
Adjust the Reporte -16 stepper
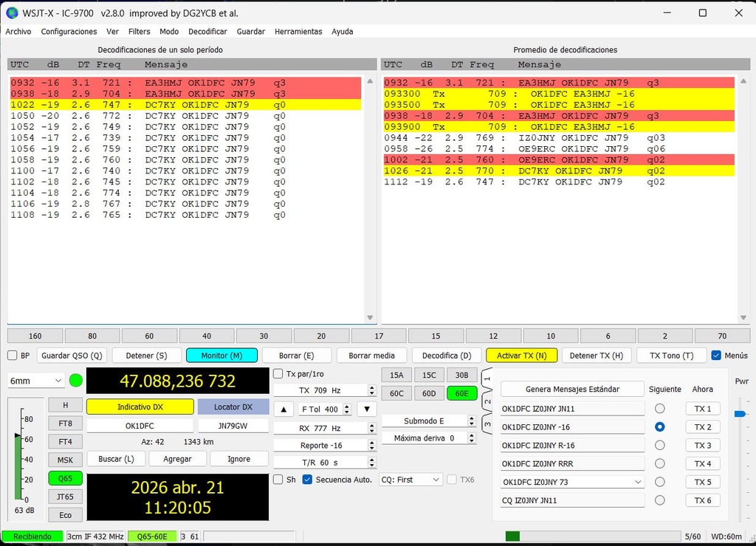[372, 445]
